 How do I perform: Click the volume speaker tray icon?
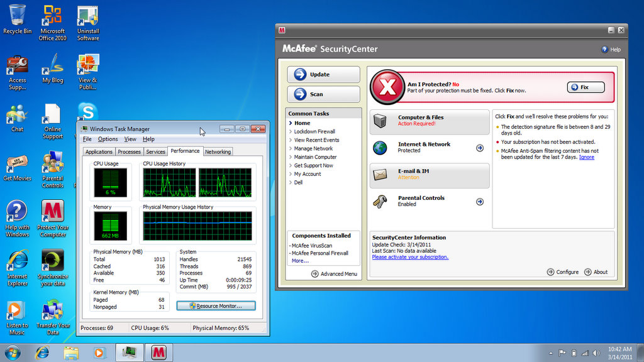tap(596, 353)
